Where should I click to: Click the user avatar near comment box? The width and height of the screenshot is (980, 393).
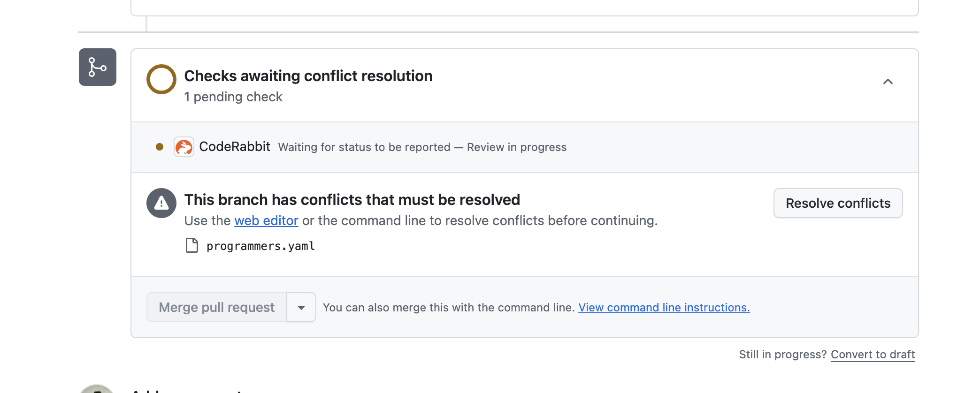97,389
